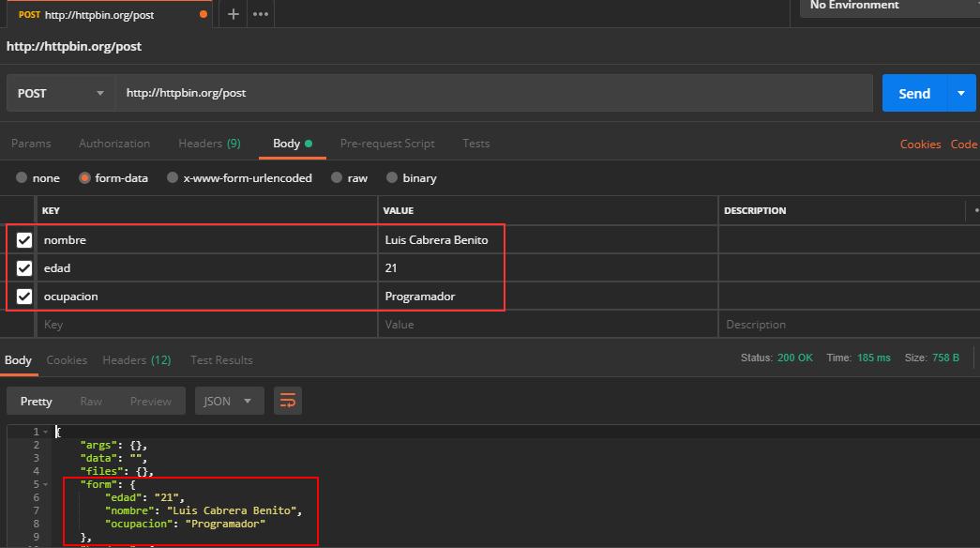This screenshot has height=548, width=980.
Task: Uncheck the ocupacion row checkbox
Action: coord(24,297)
